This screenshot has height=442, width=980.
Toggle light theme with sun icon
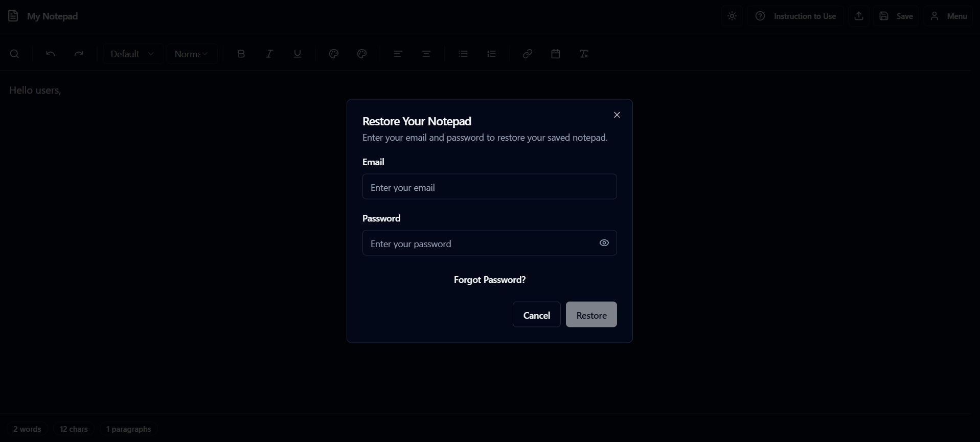[x=732, y=16]
